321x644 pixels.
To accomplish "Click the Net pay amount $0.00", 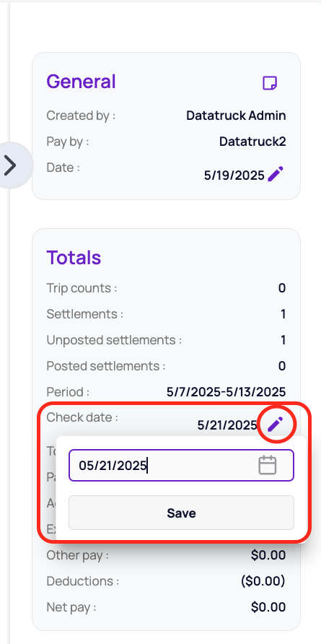I will (x=268, y=607).
